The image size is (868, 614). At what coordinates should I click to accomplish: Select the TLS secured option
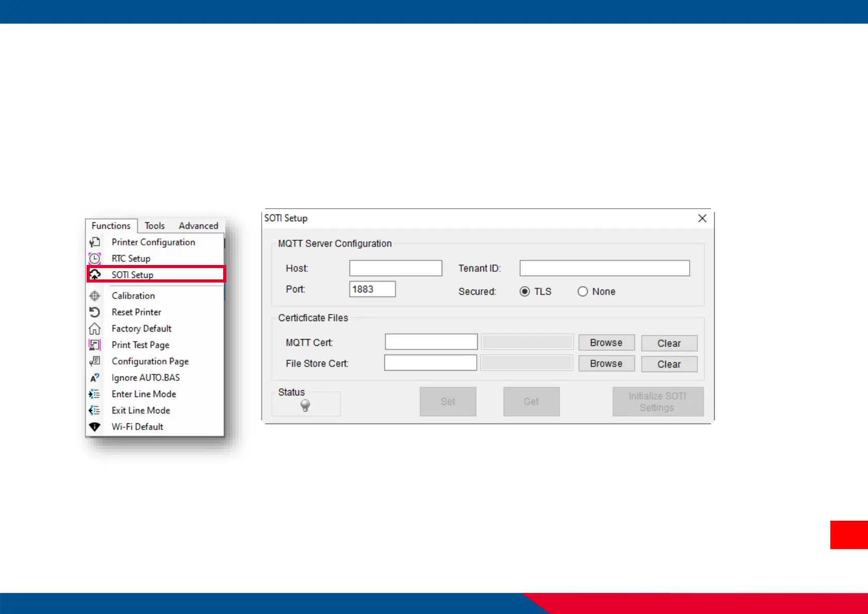point(525,291)
